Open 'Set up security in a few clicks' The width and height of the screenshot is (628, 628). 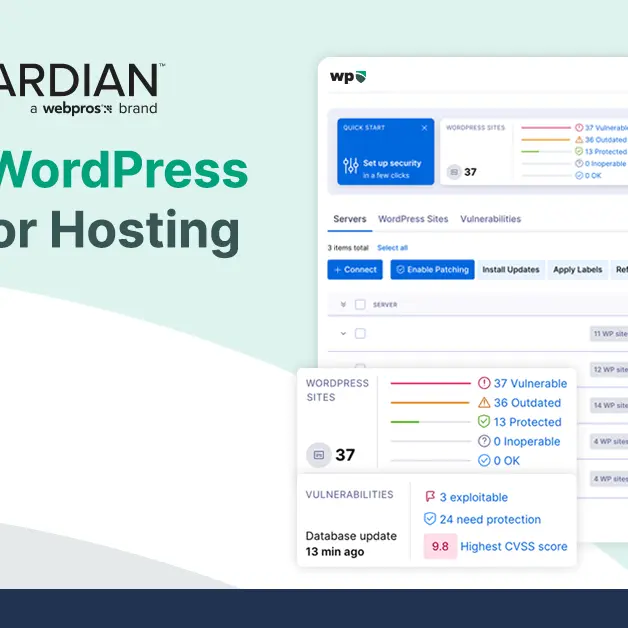point(392,169)
